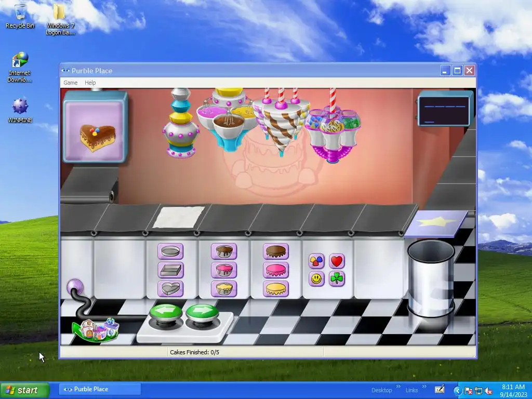Expand the Desktop toolbar chevron
The width and height of the screenshot is (532, 399).
[398, 386]
